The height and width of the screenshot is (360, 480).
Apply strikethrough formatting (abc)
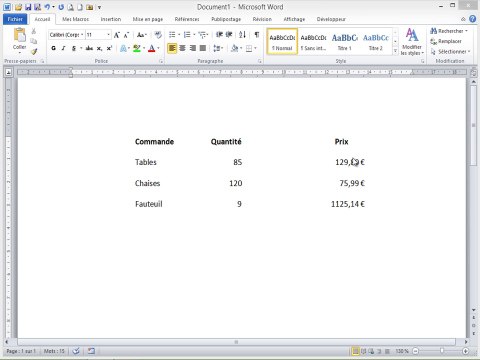tap(89, 48)
